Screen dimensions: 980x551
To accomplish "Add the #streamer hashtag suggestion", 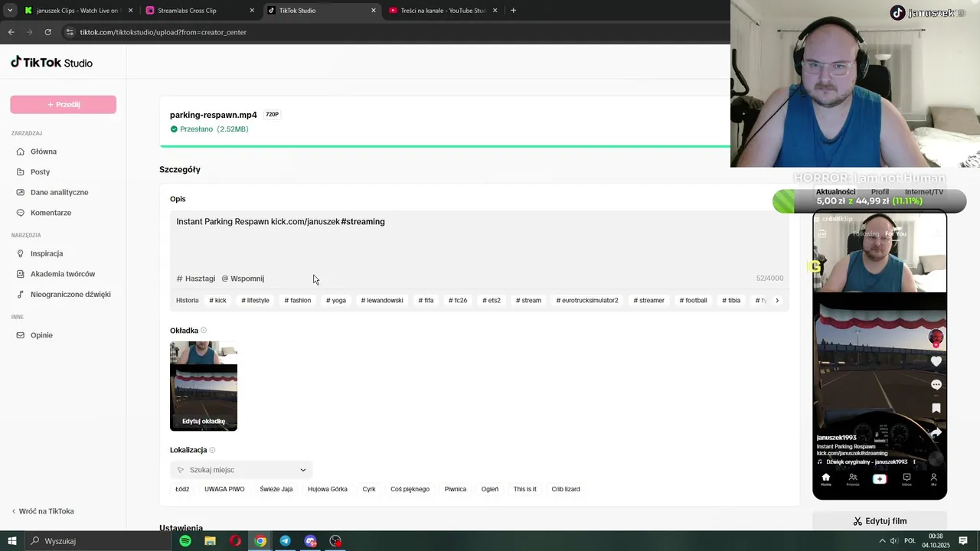I will point(649,301).
